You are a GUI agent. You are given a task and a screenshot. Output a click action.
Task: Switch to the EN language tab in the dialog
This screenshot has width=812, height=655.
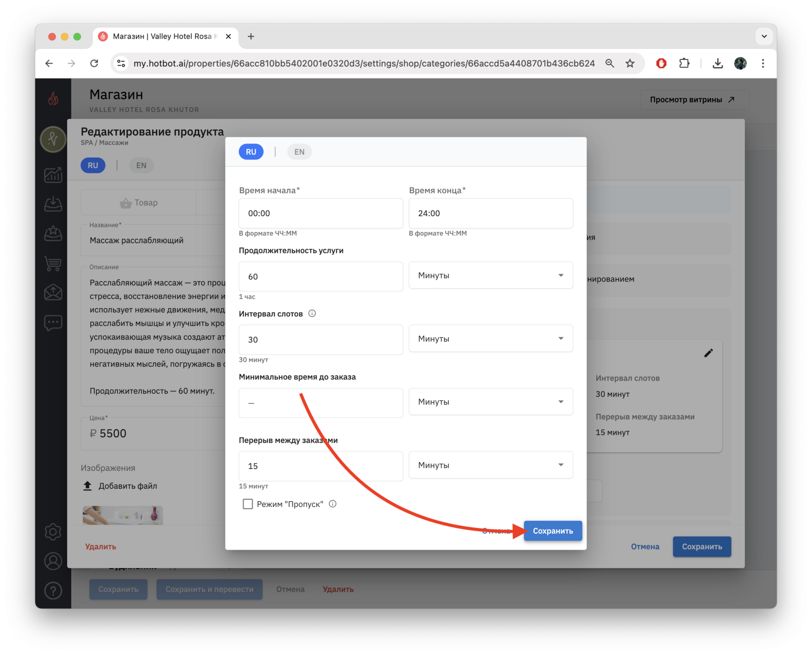pos(299,152)
